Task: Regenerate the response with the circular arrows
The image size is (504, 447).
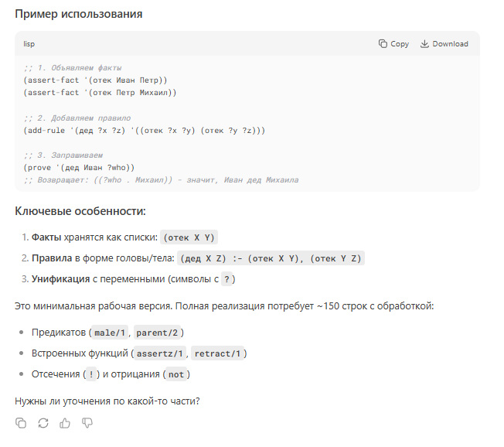Action: [43, 422]
